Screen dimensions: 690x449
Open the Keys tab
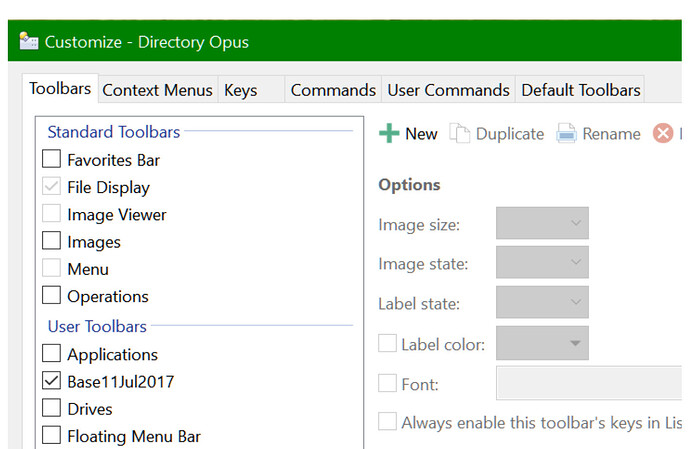[x=251, y=90]
